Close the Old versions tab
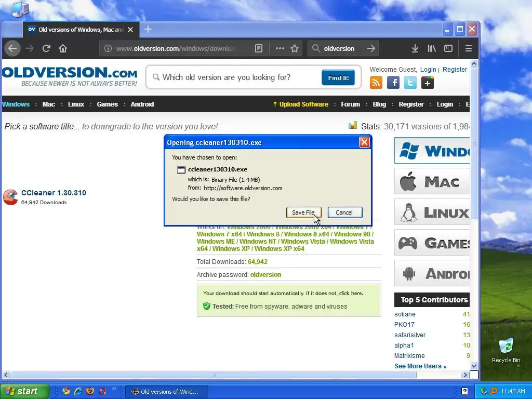532x399 pixels. click(x=130, y=30)
